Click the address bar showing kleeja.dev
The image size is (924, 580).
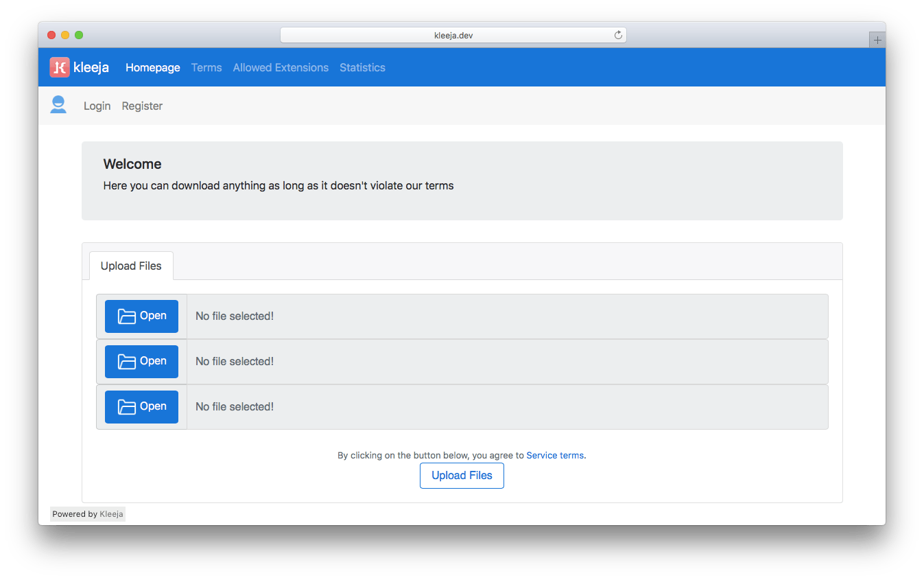click(x=453, y=34)
